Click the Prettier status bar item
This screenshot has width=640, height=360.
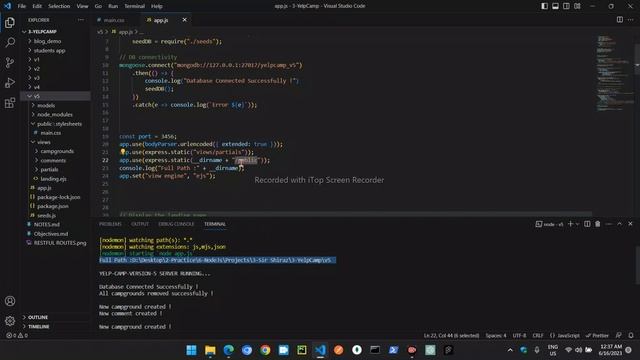coord(597,336)
